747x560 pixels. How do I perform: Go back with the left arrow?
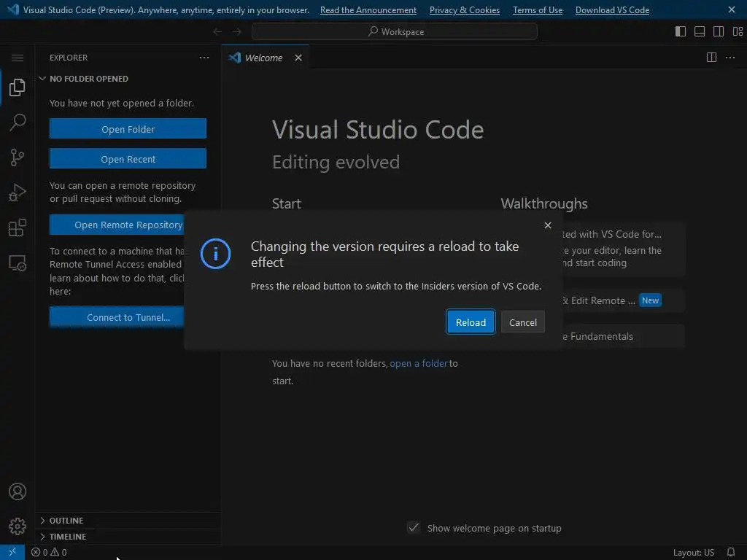click(217, 31)
